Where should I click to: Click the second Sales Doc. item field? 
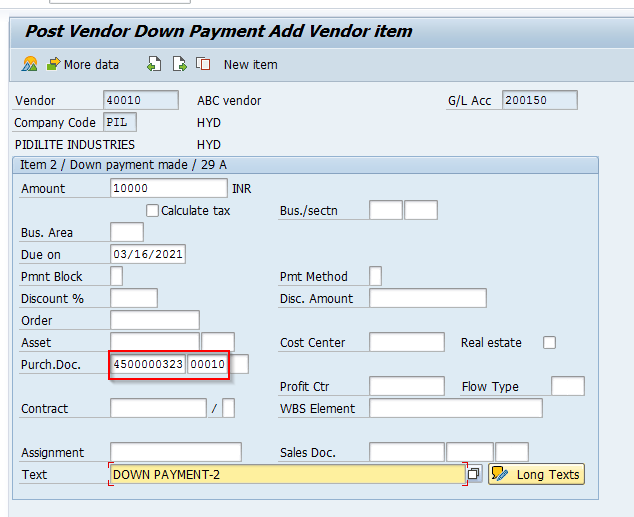tap(470, 452)
